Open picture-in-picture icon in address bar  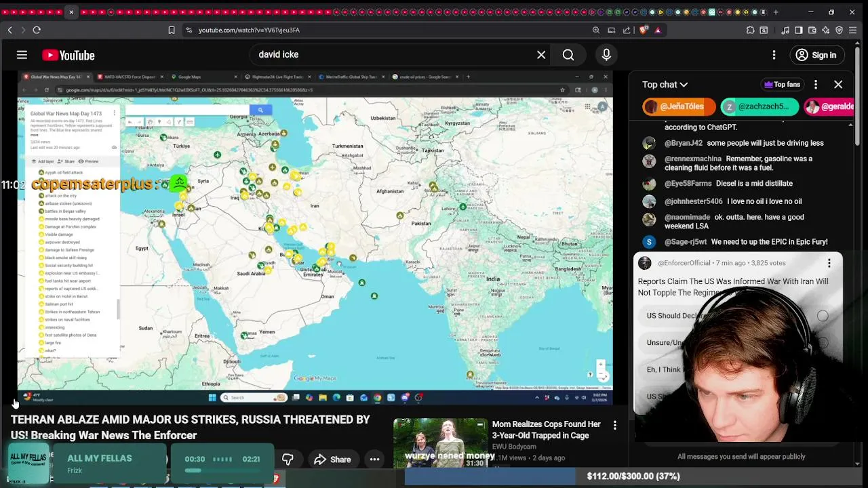pos(612,30)
